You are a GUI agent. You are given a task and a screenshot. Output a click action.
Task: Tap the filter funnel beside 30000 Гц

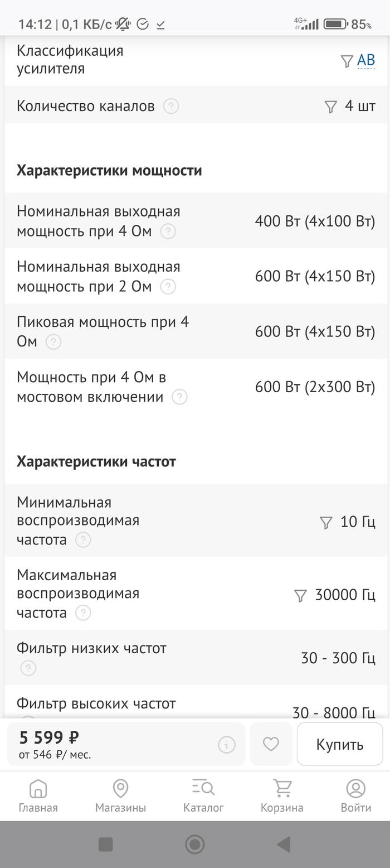coord(301,595)
